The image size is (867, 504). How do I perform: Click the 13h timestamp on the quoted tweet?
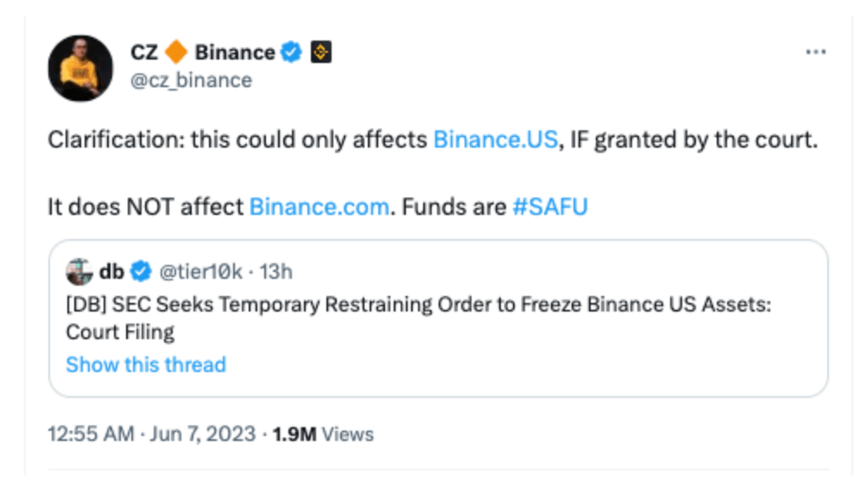tap(276, 272)
